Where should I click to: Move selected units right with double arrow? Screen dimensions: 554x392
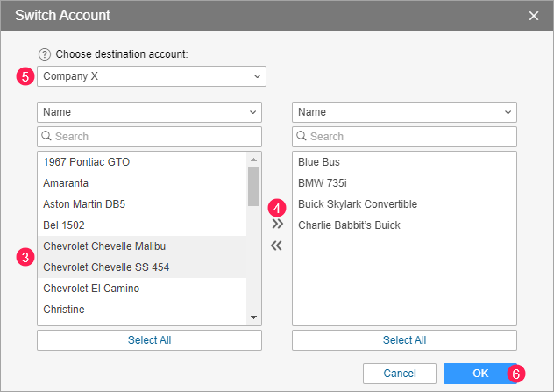coord(277,225)
